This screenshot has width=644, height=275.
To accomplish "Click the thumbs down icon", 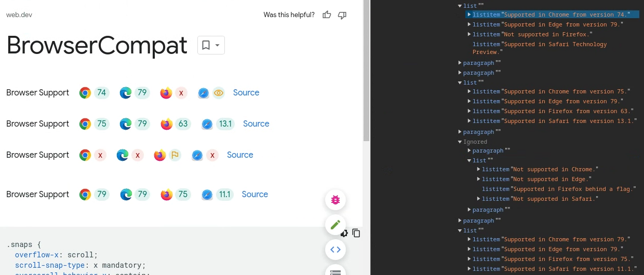I will click(342, 15).
